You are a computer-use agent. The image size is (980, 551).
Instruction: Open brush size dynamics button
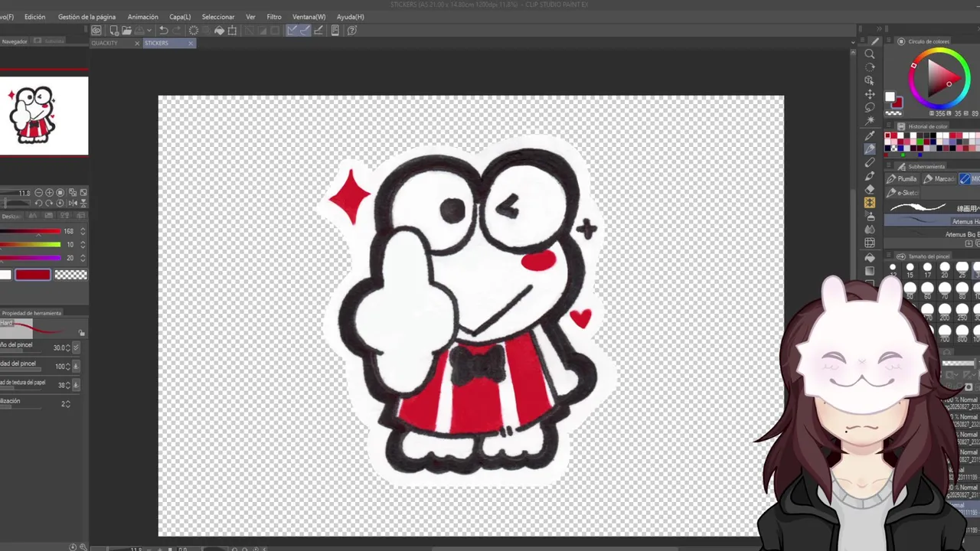click(x=76, y=347)
